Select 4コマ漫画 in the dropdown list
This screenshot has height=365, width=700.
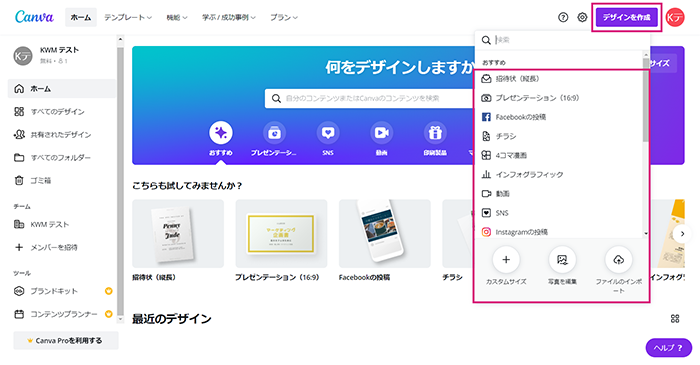click(559, 155)
